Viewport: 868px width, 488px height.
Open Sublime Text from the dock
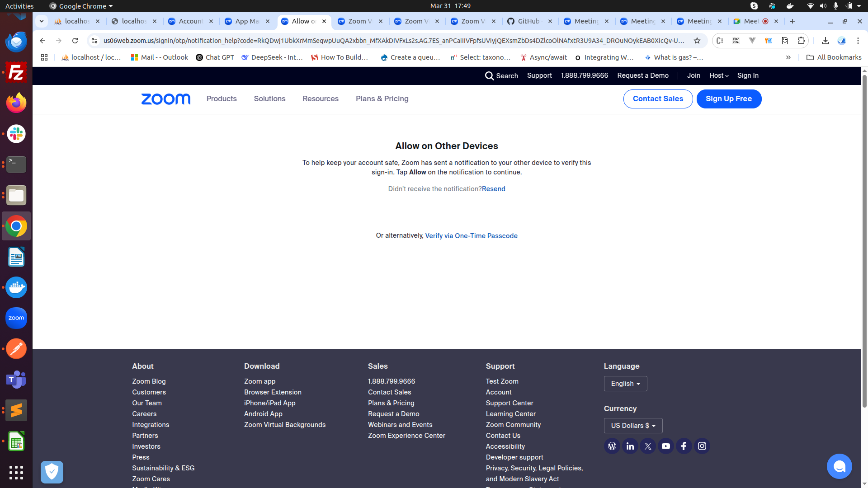(16, 410)
